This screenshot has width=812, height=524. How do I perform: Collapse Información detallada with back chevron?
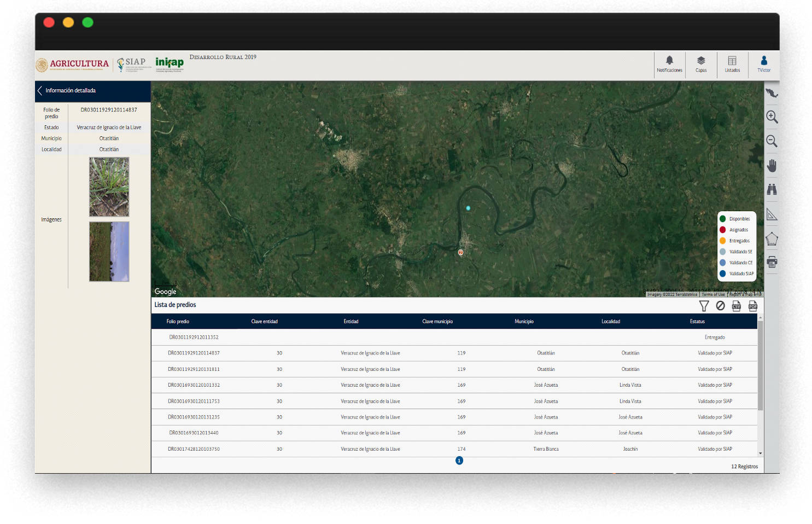pos(40,91)
